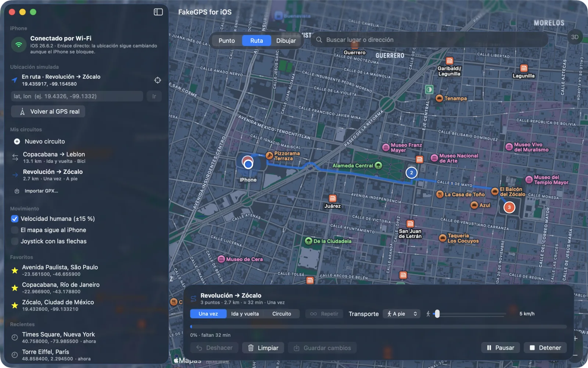Click the clock icon beside Torre Eiffel
This screenshot has width=588, height=368.
[15, 355]
